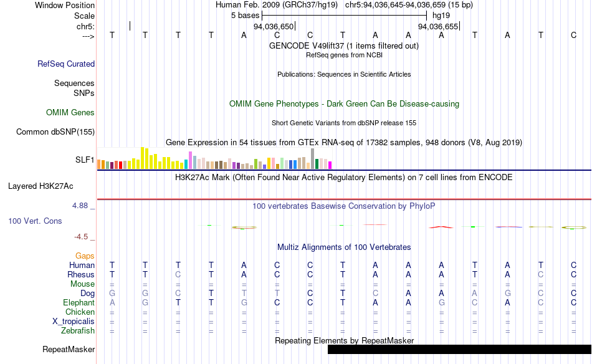Click the chr5:94,036,645-94,036,659 position text
This screenshot has height=364, width=592.
(409, 5)
